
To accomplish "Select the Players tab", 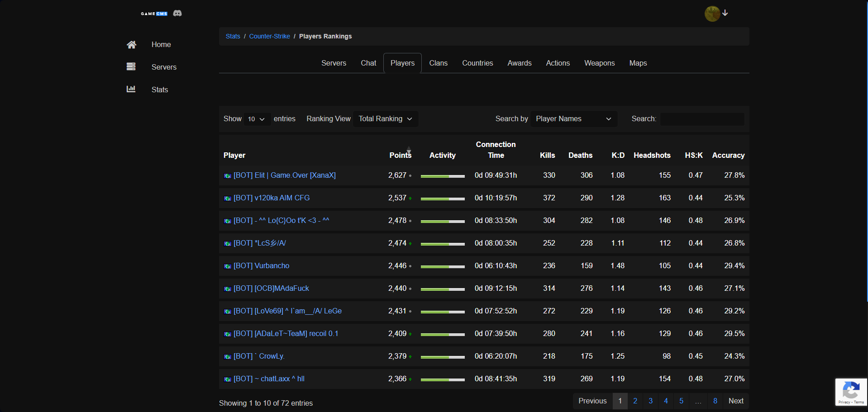I will click(x=402, y=63).
